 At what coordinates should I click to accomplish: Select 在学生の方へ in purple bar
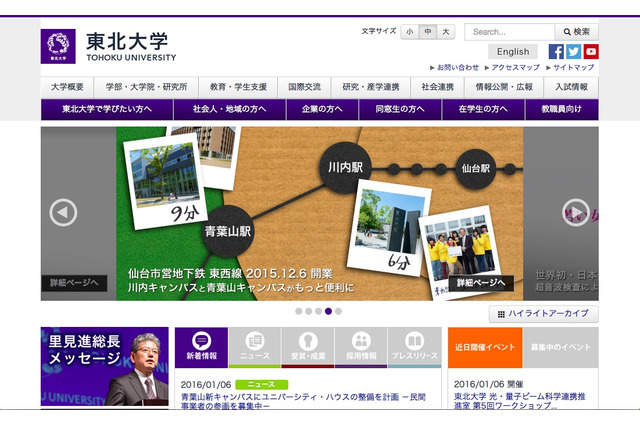(483, 109)
